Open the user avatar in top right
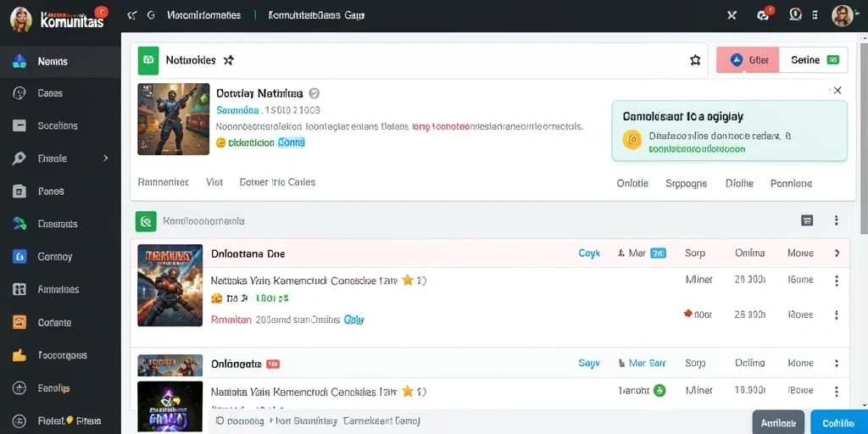The height and width of the screenshot is (434, 868). click(842, 15)
